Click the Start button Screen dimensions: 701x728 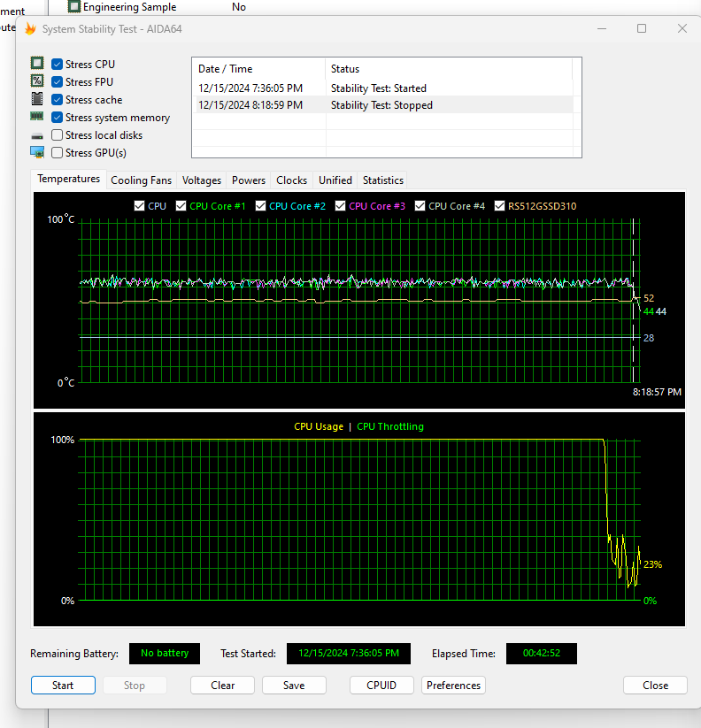(63, 686)
